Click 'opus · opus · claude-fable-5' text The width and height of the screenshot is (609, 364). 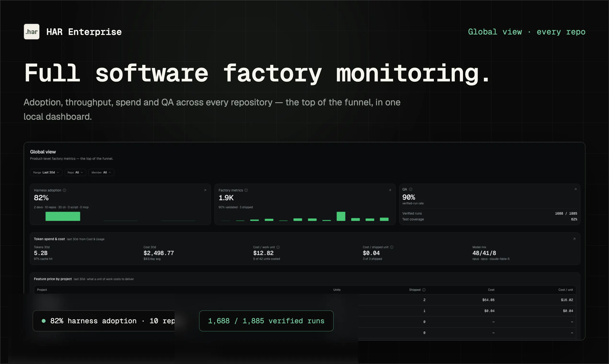point(491,259)
